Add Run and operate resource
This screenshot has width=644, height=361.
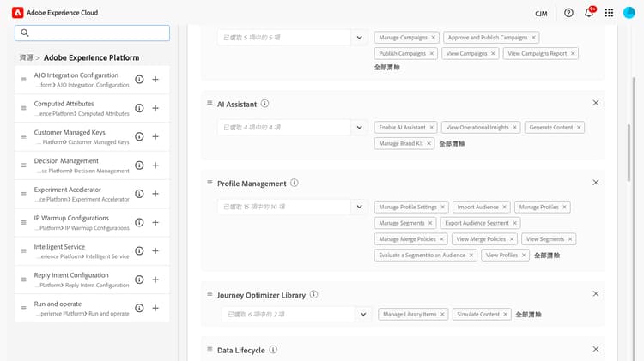[155, 308]
